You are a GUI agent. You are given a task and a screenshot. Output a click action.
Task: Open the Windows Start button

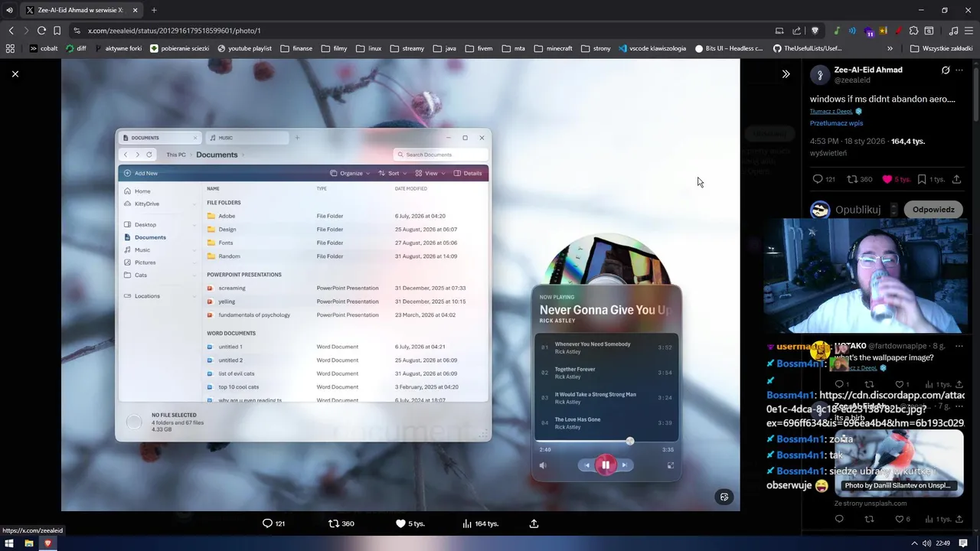(9, 543)
